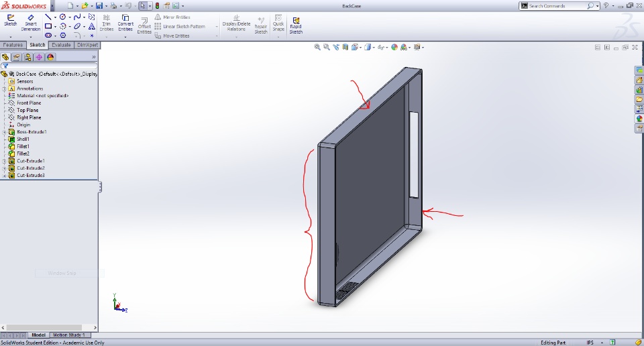644x346 pixels.
Task: Pick the Circle sketch tool
Action: coord(62,17)
